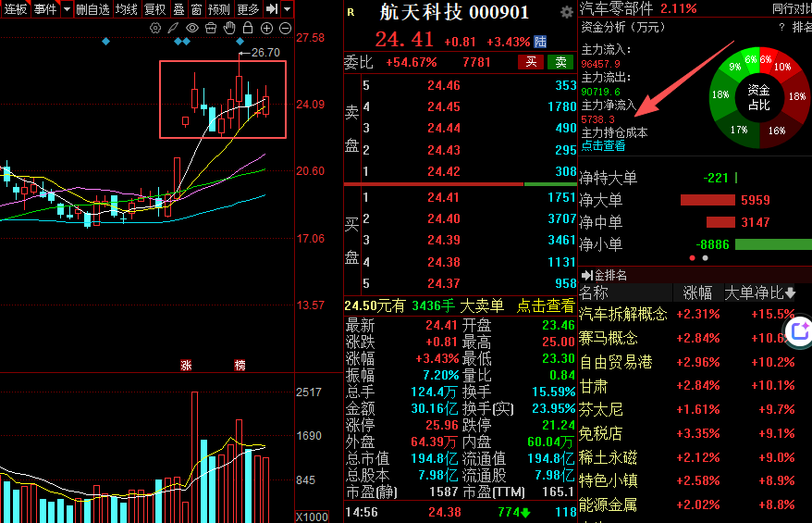
Task: Open the 连板 toolbar item
Action: pos(16,9)
